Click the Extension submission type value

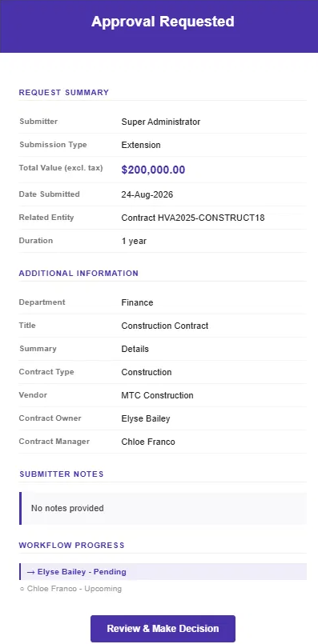141,145
